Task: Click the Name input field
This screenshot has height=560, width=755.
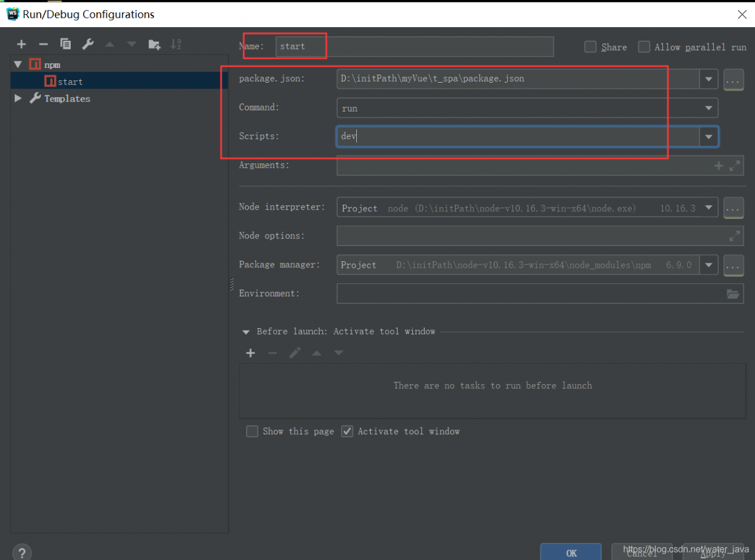Action: [415, 47]
